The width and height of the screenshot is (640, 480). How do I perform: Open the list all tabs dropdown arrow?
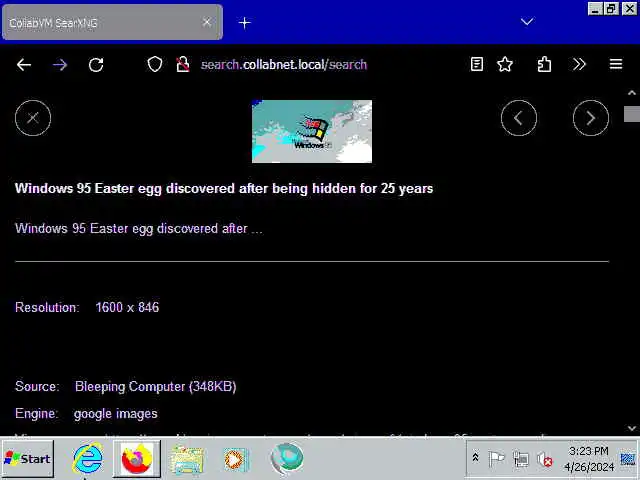(x=527, y=22)
